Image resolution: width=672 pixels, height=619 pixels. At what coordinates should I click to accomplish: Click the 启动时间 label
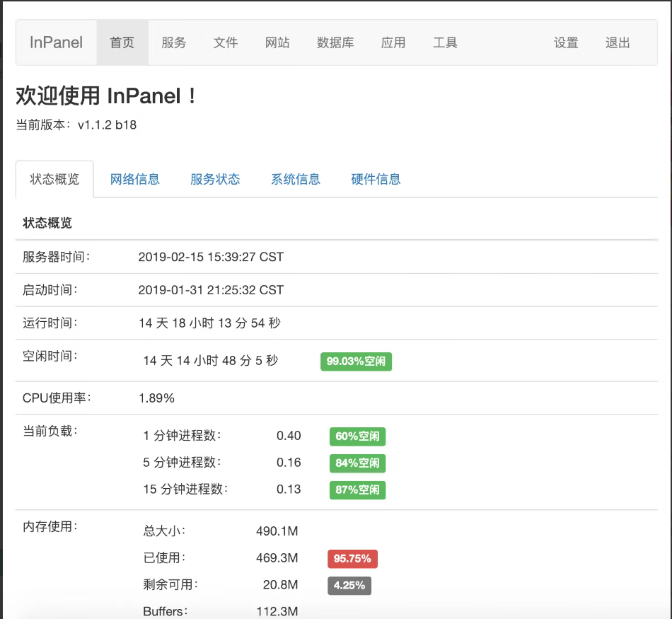[50, 290]
